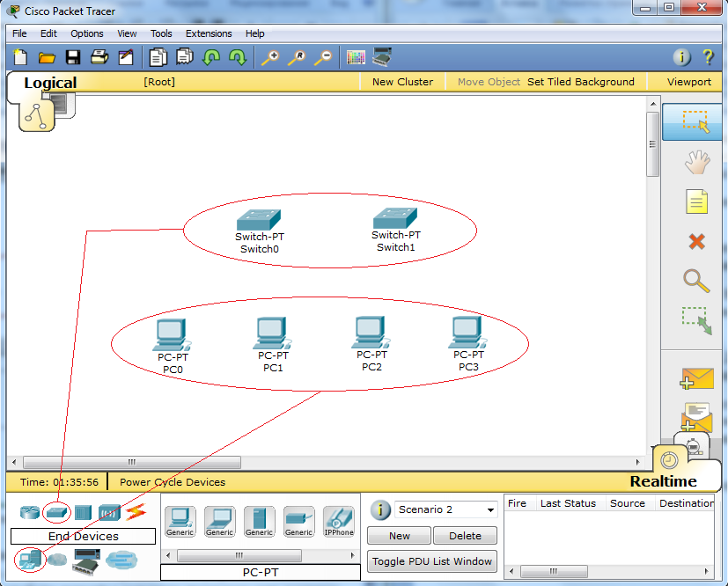Zoom out with the minus magnifier
728x586 pixels.
pyautogui.click(x=323, y=58)
